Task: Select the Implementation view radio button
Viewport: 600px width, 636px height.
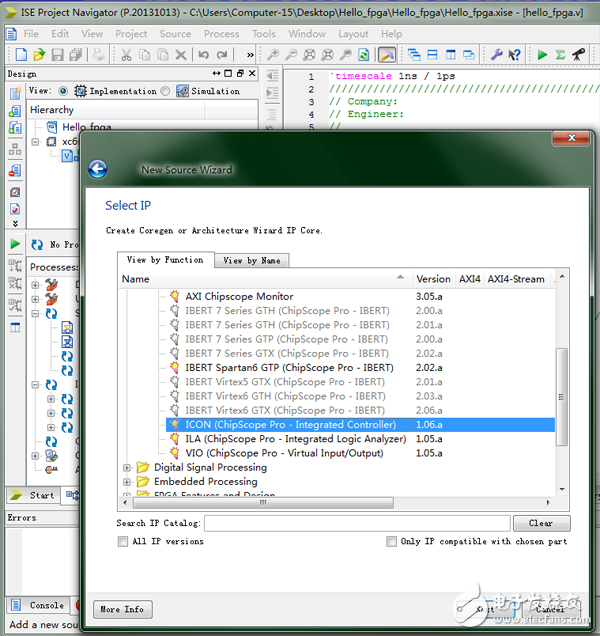Action: (63, 91)
